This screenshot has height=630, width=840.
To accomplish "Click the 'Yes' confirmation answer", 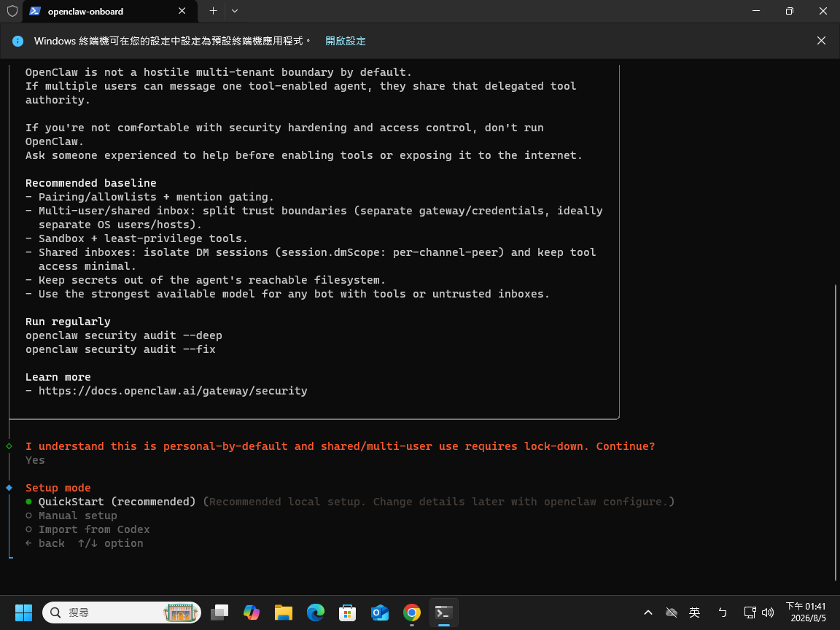I will coord(35,460).
